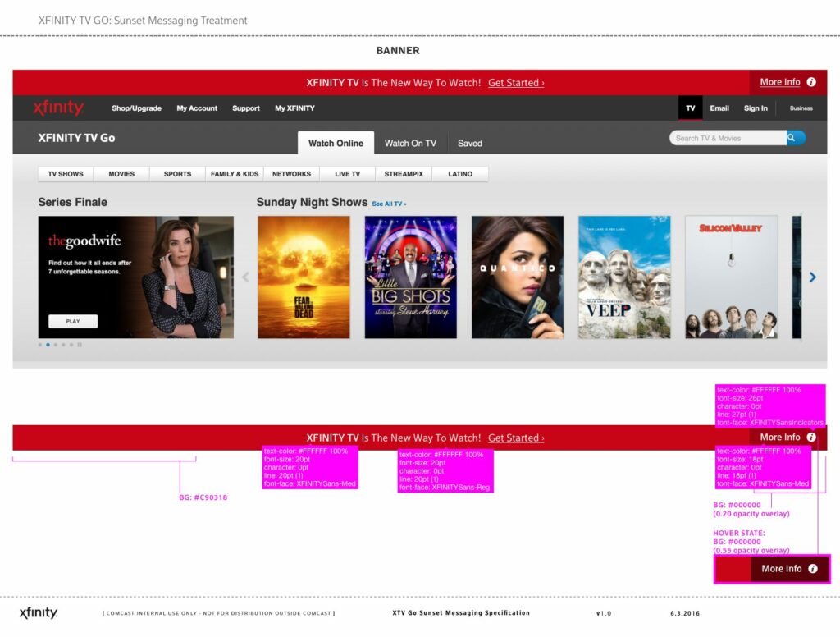This screenshot has width=840, height=637.
Task: Switch to the Watch Online tab
Action: coord(336,143)
